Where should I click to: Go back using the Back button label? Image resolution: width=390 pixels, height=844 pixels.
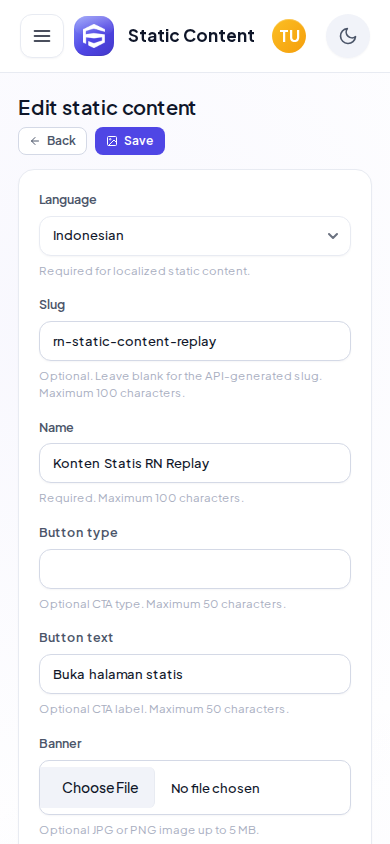coord(61,140)
